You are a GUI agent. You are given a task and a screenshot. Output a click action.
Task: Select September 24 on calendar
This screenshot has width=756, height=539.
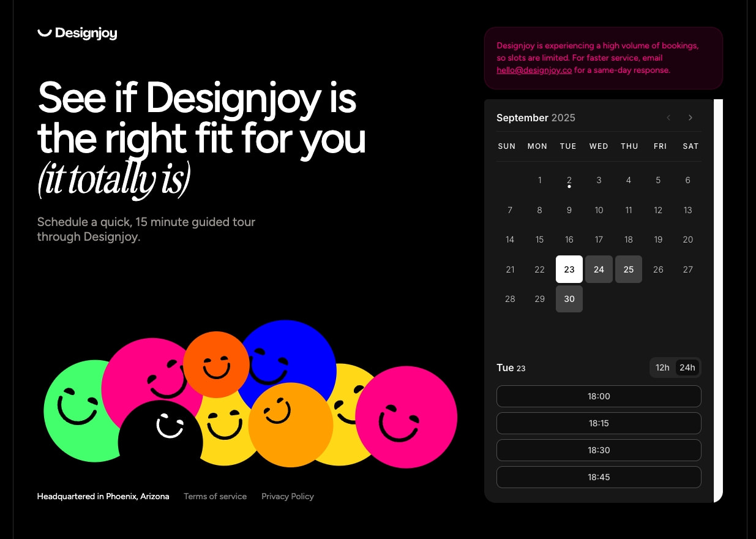tap(599, 269)
